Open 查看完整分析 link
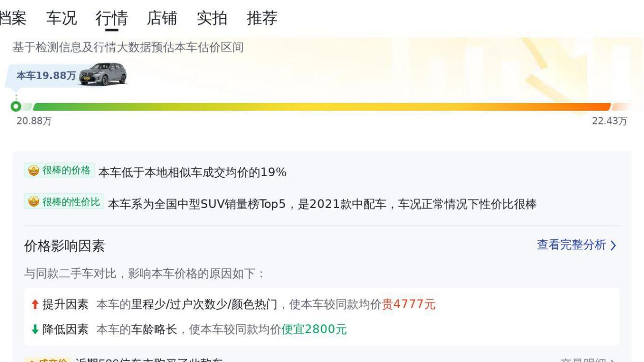Image resolution: width=644 pixels, height=362 pixels. (x=571, y=245)
